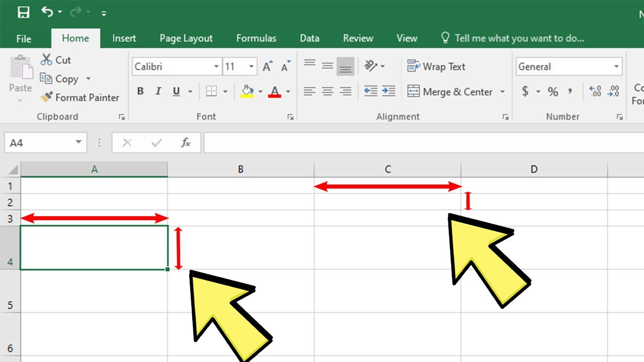Click the Decrease Indent icon

(371, 92)
